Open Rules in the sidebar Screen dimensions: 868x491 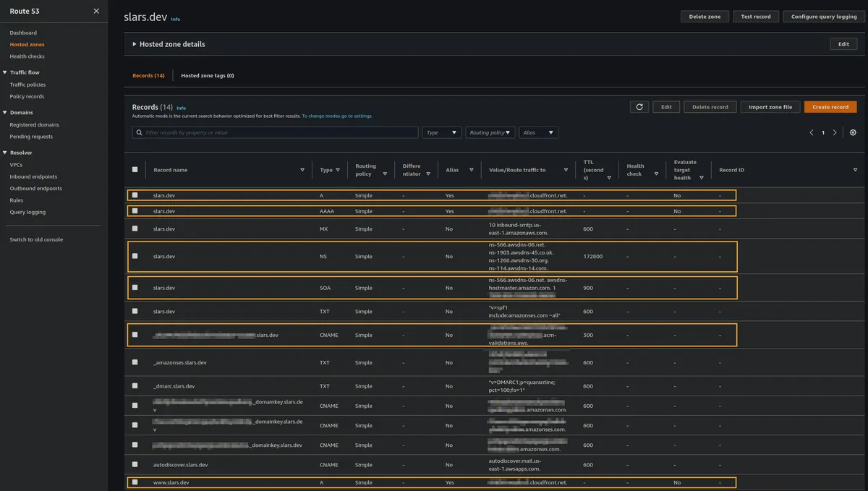(x=16, y=200)
